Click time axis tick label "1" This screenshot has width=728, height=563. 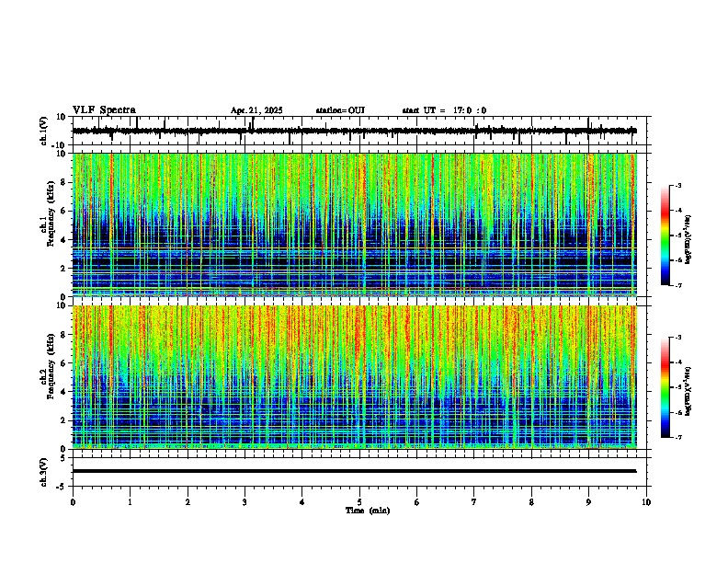coord(130,502)
